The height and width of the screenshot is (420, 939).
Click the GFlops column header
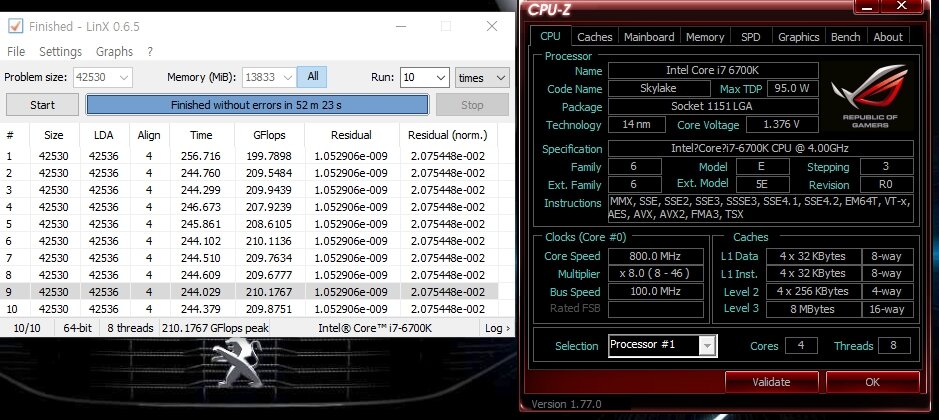pyautogui.click(x=269, y=135)
